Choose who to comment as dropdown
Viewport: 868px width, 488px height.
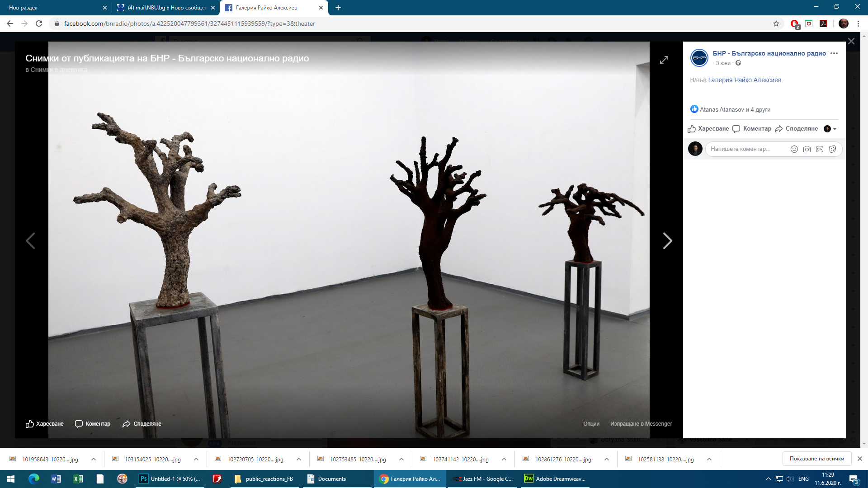click(x=830, y=129)
